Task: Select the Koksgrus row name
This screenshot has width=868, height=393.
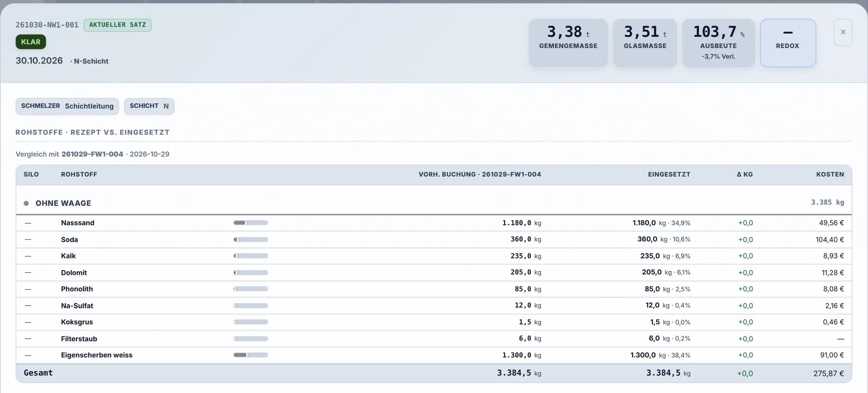Action: (x=77, y=322)
